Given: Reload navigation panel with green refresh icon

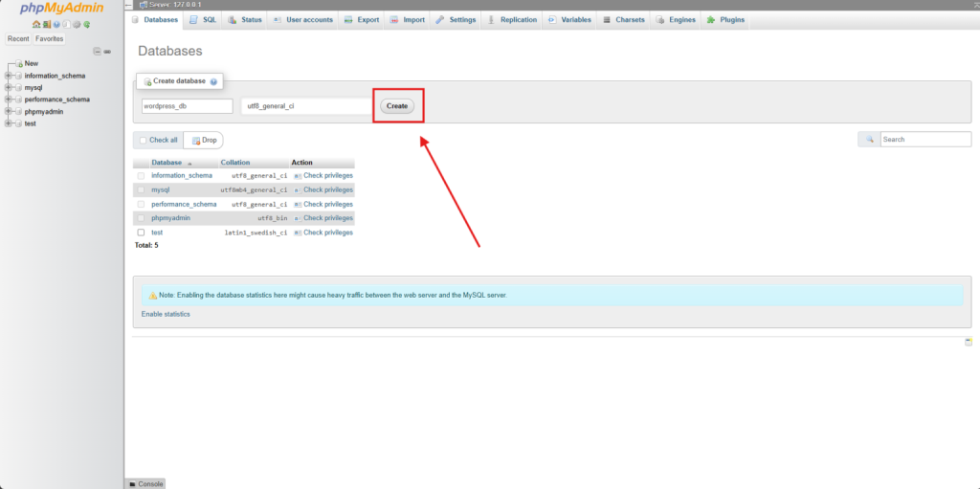Looking at the screenshot, I should coord(87,24).
